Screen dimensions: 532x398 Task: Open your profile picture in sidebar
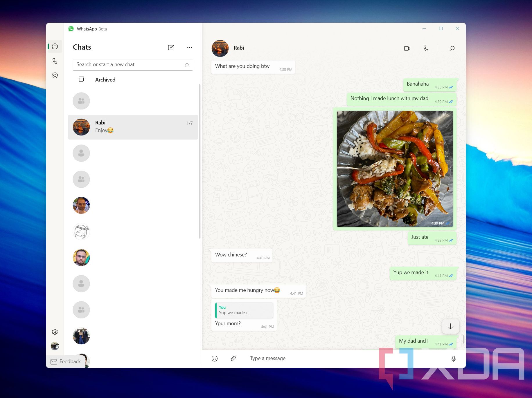[55, 346]
